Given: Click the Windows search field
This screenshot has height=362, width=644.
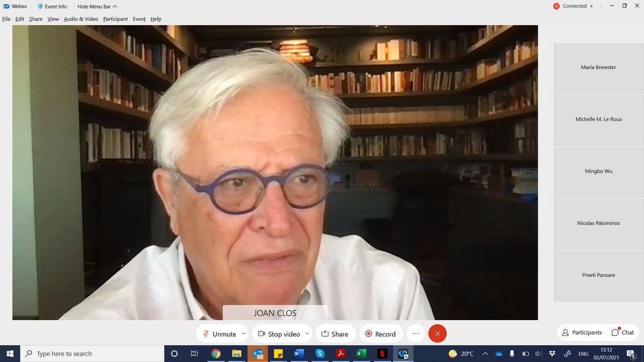Looking at the screenshot, I should (x=80, y=353).
